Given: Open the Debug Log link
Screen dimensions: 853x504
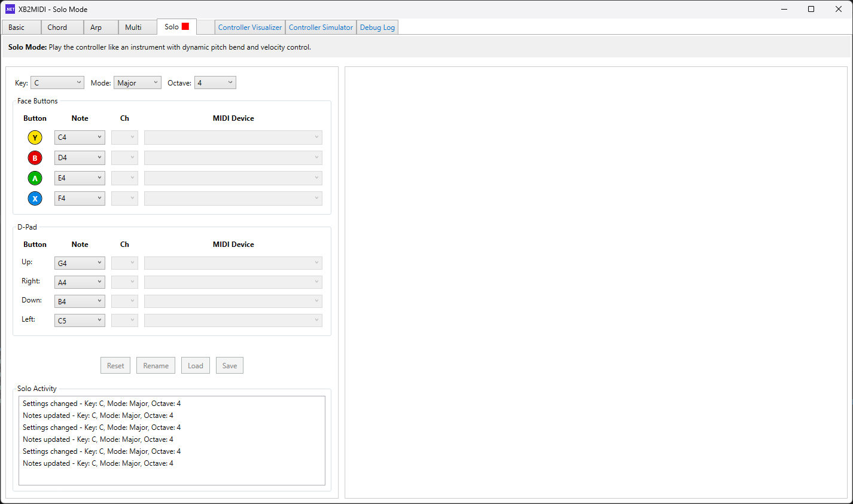Looking at the screenshot, I should coord(377,28).
